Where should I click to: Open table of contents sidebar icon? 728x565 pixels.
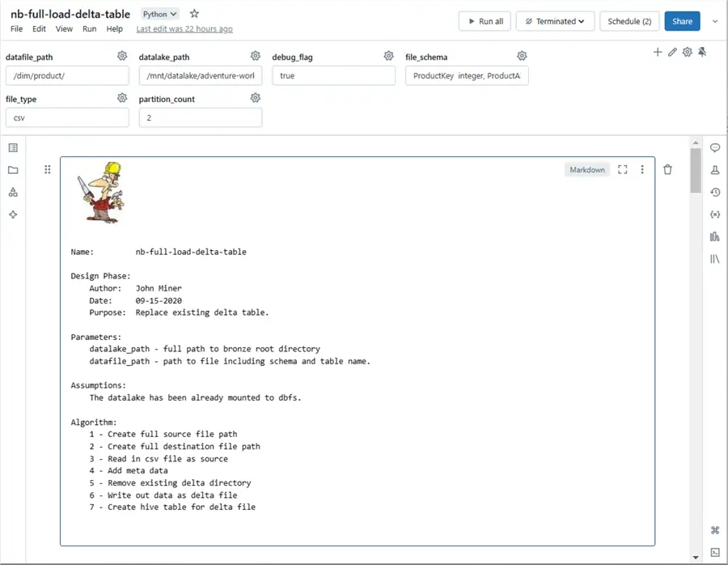pos(13,148)
